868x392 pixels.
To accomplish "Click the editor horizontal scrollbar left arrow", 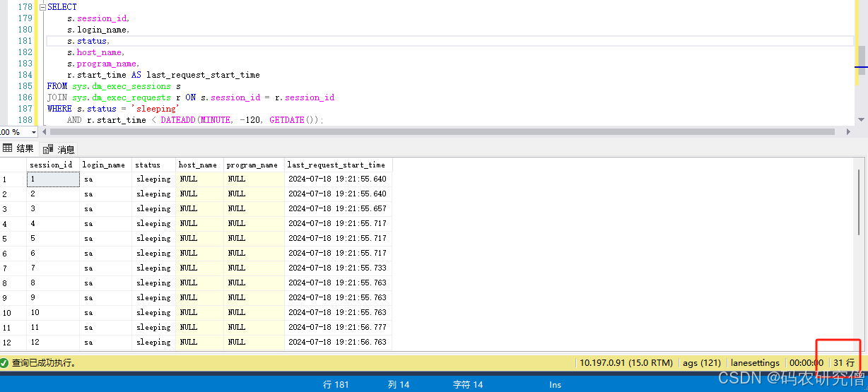I will pos(45,132).
